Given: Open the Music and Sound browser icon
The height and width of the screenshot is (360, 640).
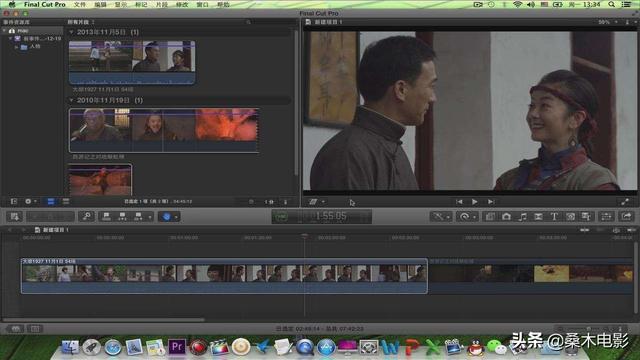Looking at the screenshot, I should click(522, 216).
